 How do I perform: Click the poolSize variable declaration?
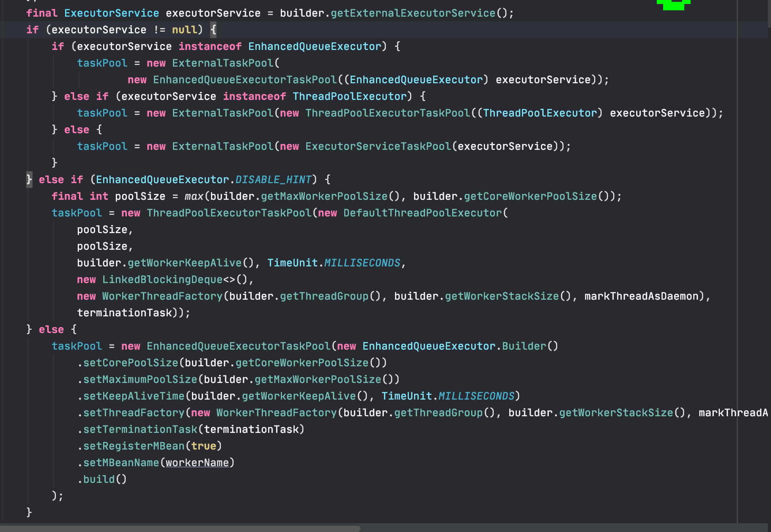(x=140, y=196)
